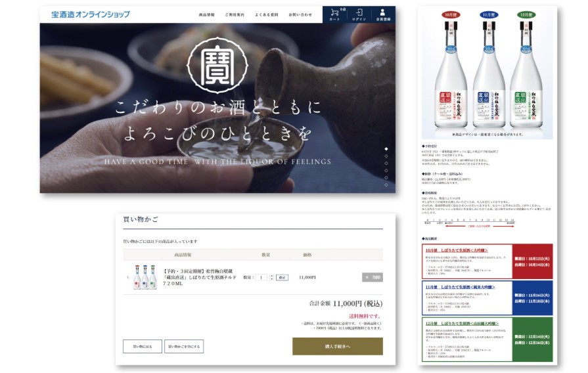Open the 商品情報 menu item
Viewport: 588px width, 373px height.
pos(207,14)
